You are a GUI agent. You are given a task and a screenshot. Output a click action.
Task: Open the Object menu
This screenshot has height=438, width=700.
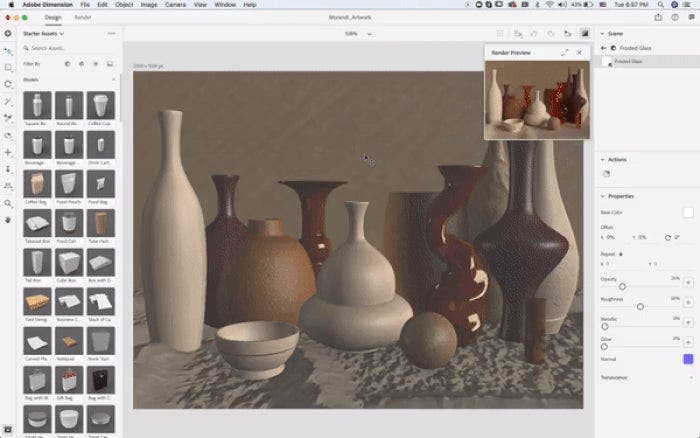click(124, 4)
